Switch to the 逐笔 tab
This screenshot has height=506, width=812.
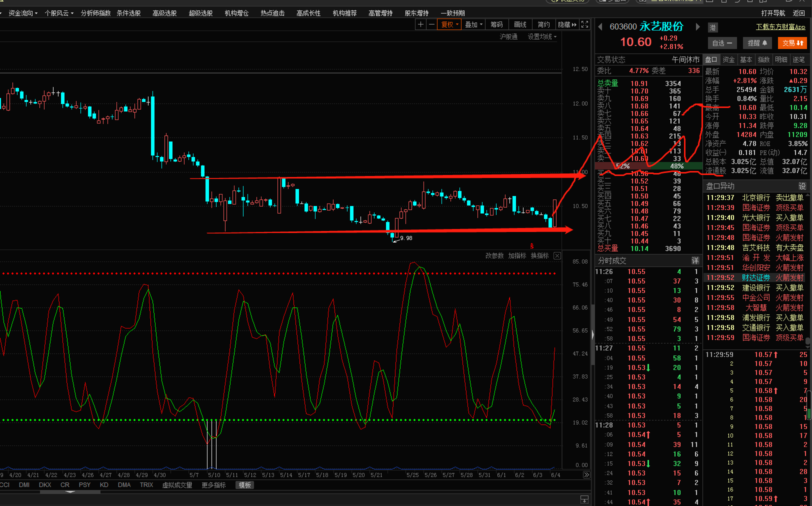point(798,59)
